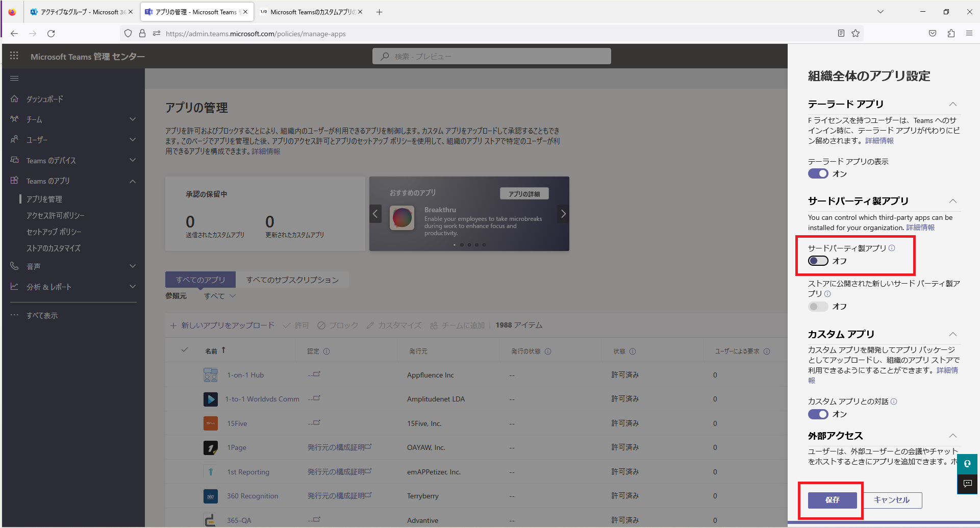The image size is (980, 528).
Task: Click the feedback chat icon at right edge
Action: 967,484
